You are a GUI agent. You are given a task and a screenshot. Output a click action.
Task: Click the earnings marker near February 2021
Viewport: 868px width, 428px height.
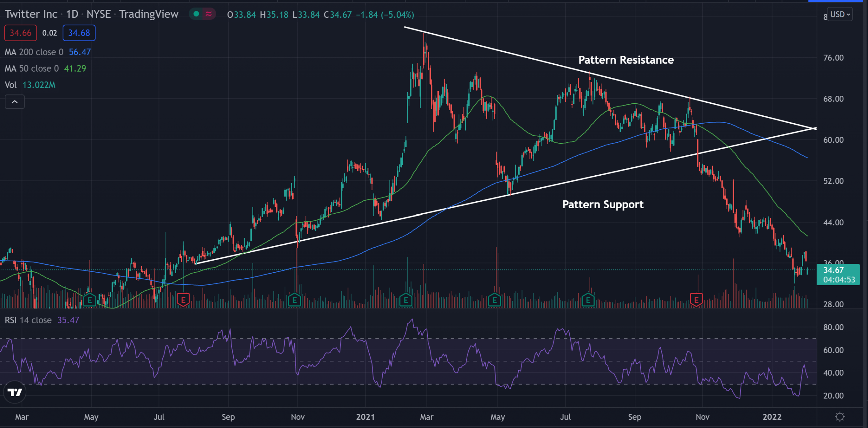tap(406, 300)
